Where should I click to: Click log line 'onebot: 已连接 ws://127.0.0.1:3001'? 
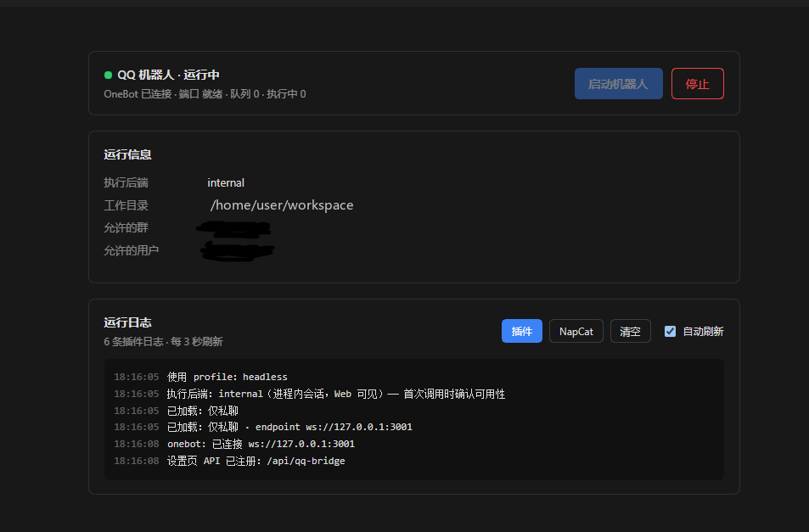(x=261, y=444)
